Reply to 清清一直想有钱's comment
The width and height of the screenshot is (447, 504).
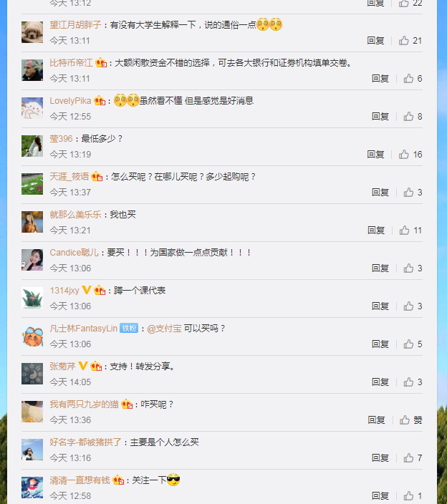pyautogui.click(x=380, y=495)
